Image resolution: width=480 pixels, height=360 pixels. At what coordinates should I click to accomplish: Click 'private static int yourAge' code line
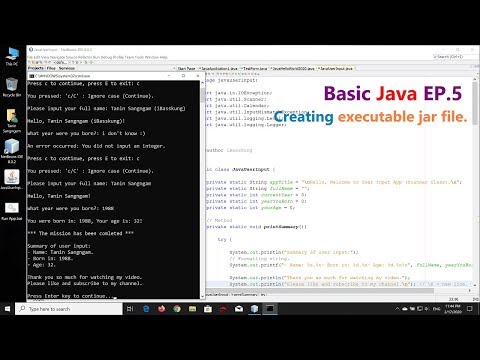250,207
